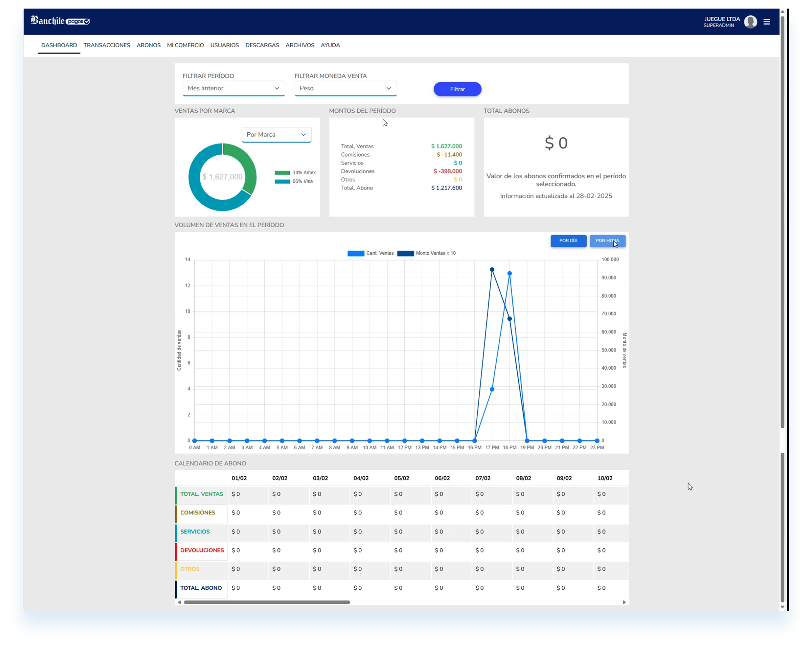Click the Total, Abono $ 1.217.600 value
The image size is (812, 647).
click(x=446, y=188)
